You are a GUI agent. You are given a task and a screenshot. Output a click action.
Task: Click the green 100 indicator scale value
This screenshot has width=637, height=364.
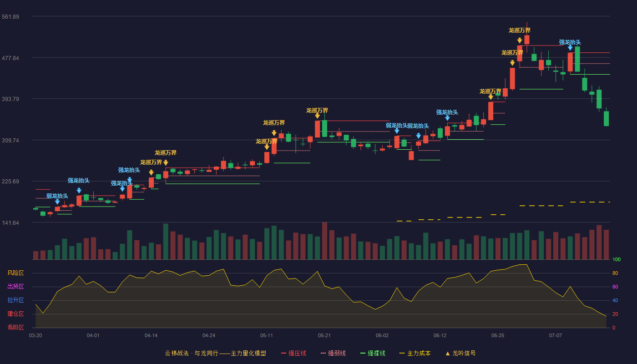(x=617, y=260)
